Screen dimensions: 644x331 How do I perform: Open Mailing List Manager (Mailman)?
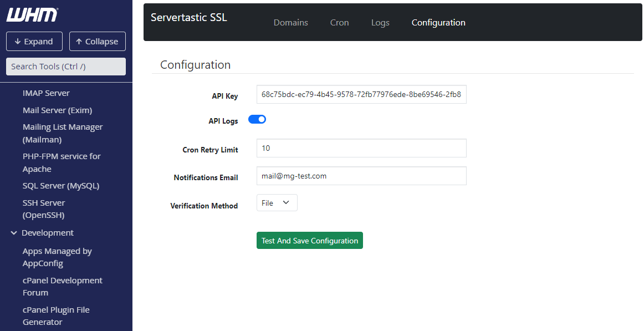click(63, 133)
